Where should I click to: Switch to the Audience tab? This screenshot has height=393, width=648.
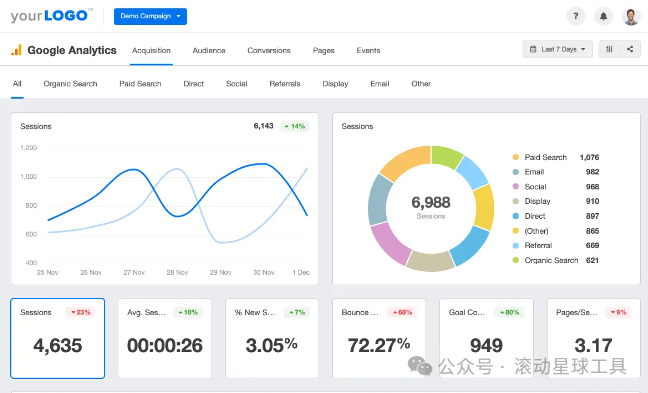point(209,50)
